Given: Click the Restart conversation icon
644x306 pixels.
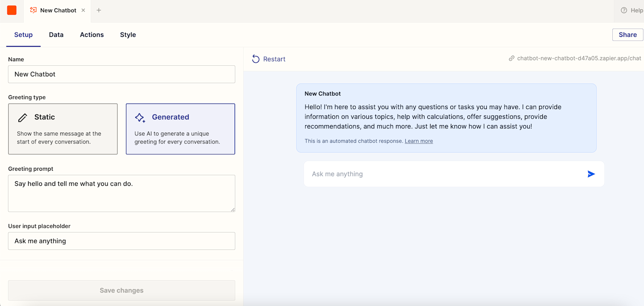Looking at the screenshot, I should click(x=256, y=59).
